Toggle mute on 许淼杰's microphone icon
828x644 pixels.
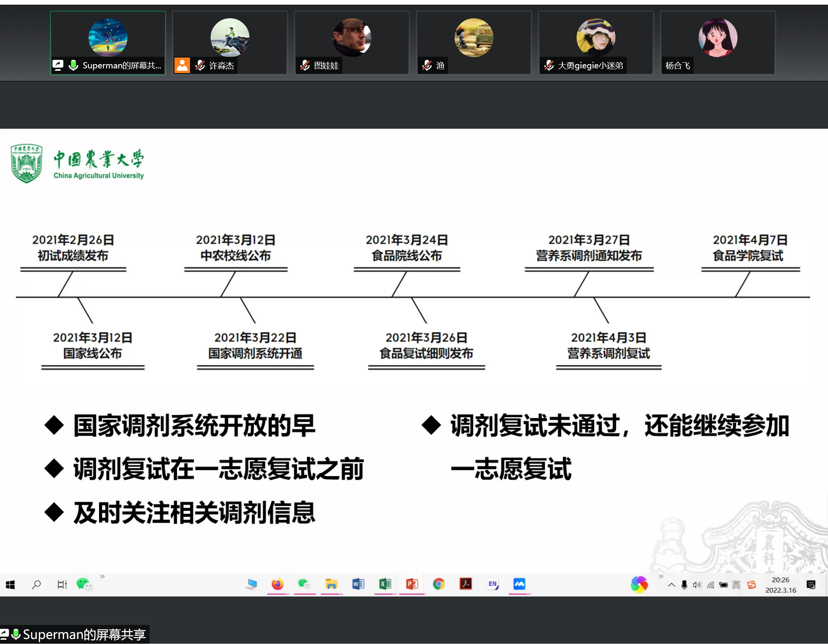click(x=199, y=65)
